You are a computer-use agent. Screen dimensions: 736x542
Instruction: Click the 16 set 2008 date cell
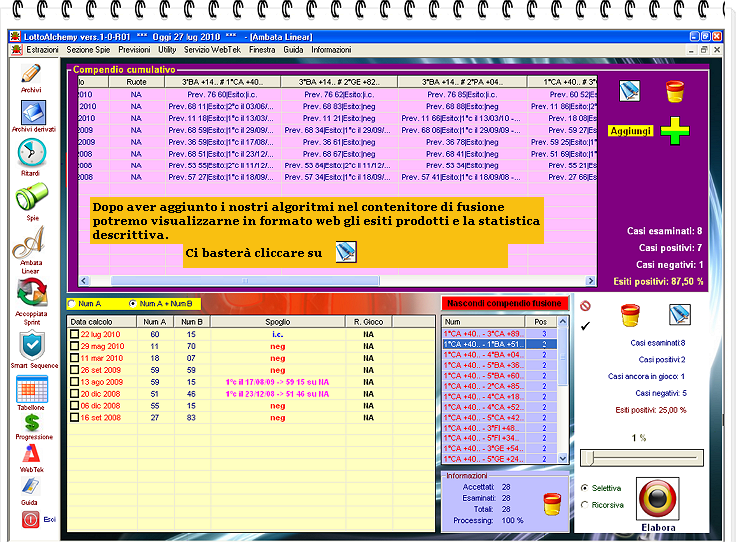(100, 418)
